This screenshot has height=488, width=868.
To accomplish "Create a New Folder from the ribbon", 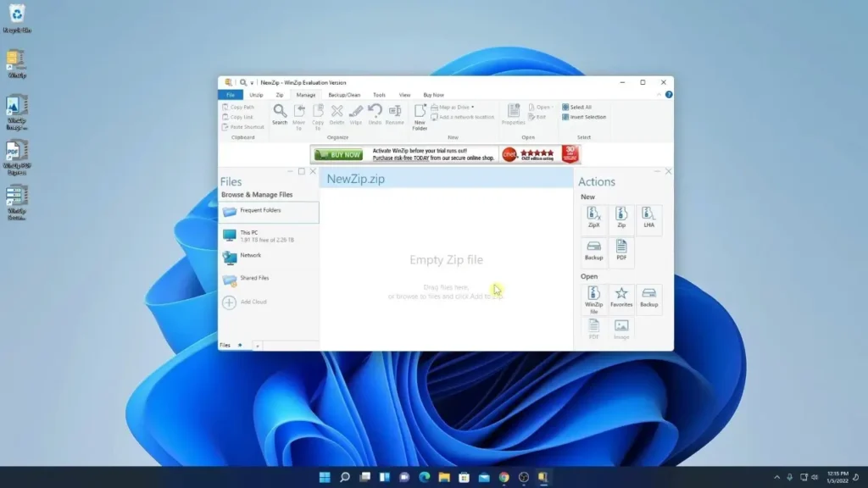I will tap(420, 117).
